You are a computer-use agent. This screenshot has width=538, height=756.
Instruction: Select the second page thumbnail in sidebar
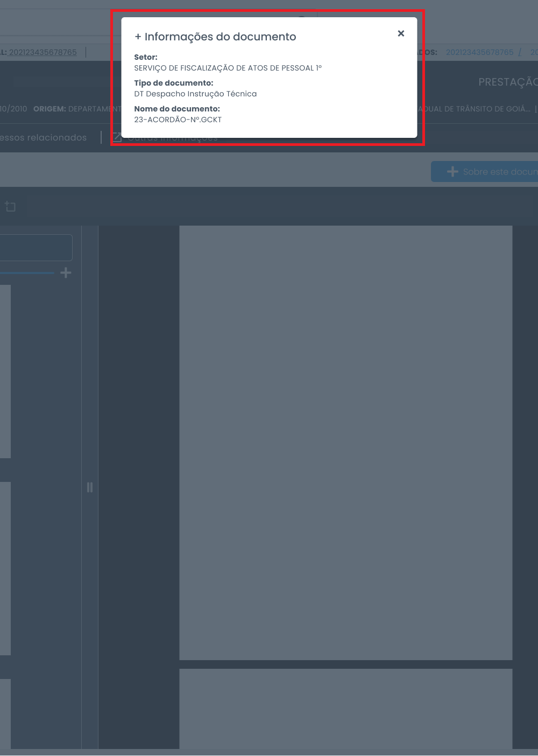click(x=5, y=568)
